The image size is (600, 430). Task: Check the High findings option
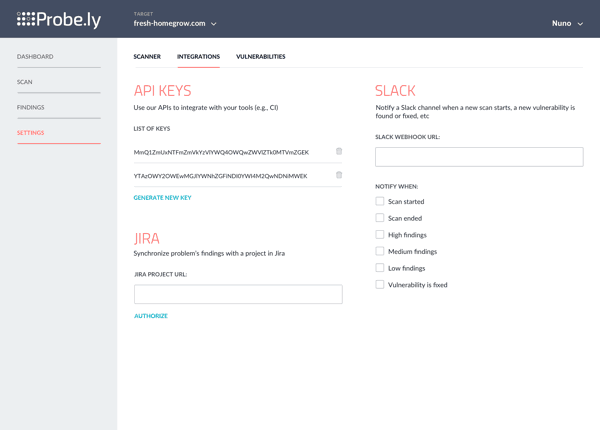click(x=380, y=234)
